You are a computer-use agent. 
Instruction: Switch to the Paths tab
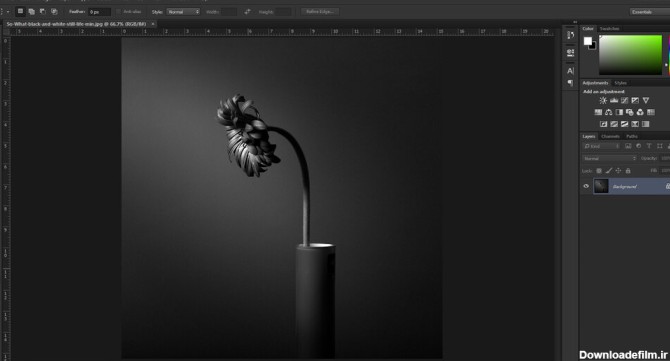[x=632, y=136]
